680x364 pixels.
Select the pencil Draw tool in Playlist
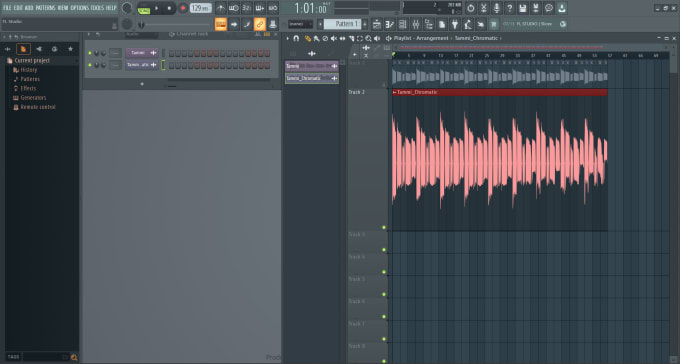point(307,39)
